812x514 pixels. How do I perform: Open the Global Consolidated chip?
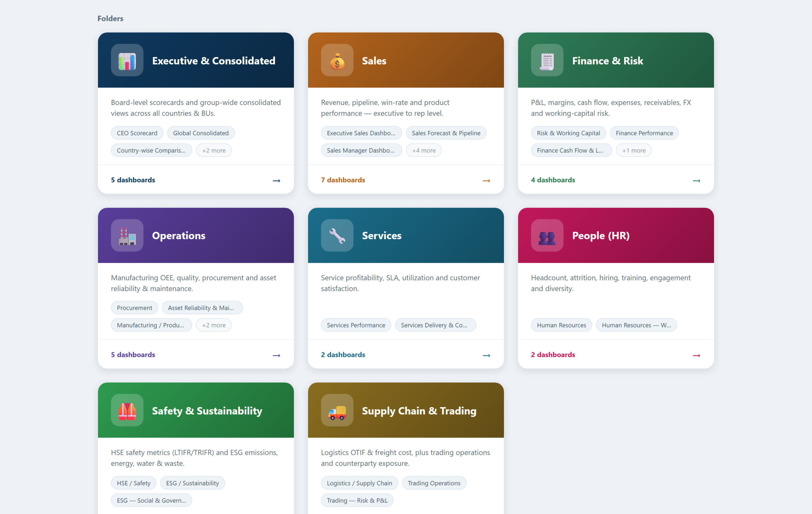point(201,133)
